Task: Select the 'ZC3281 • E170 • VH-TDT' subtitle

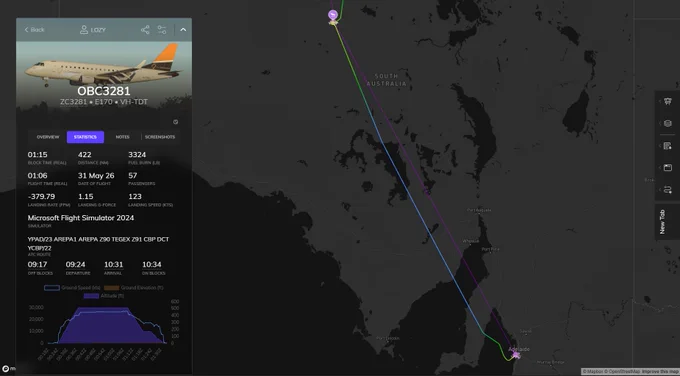Action: (x=104, y=102)
